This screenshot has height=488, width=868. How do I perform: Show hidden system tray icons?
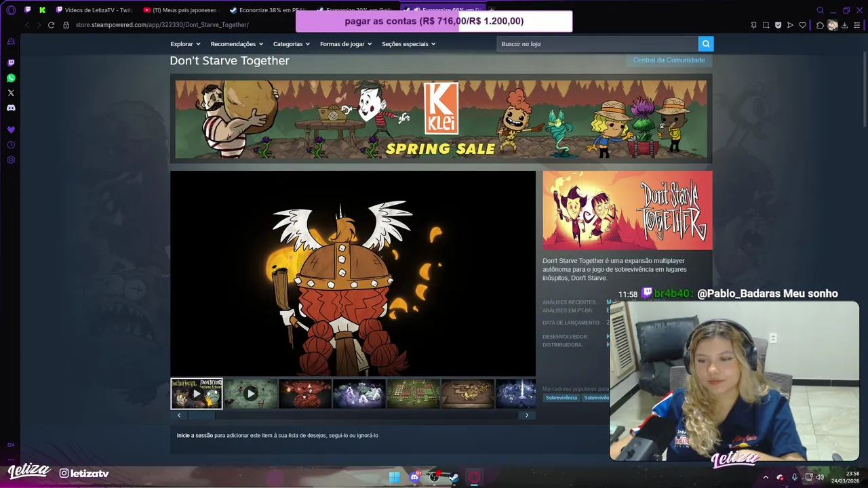(766, 477)
